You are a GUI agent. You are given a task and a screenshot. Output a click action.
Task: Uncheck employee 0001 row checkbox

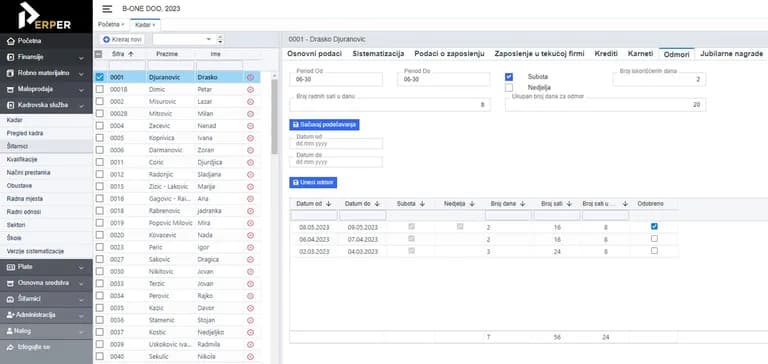99,77
